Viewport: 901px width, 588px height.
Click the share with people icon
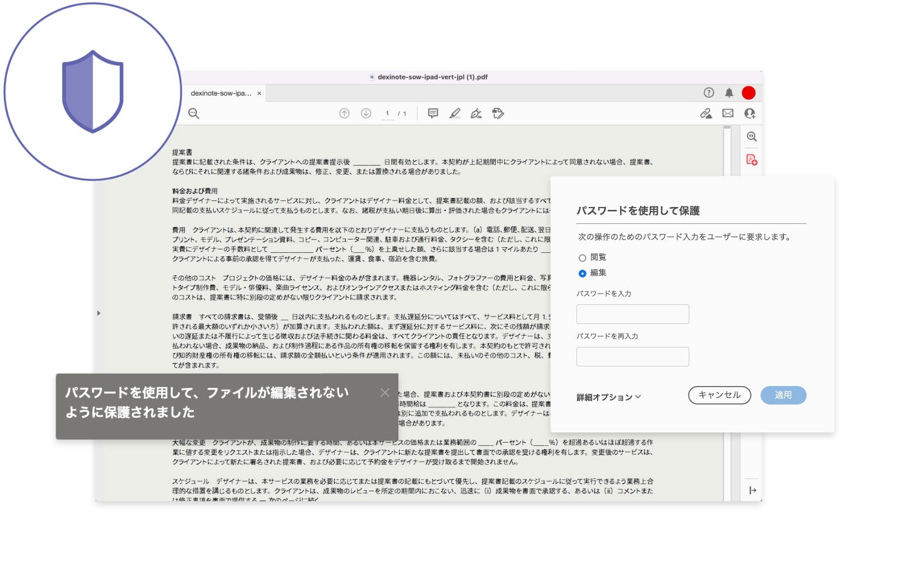[750, 114]
